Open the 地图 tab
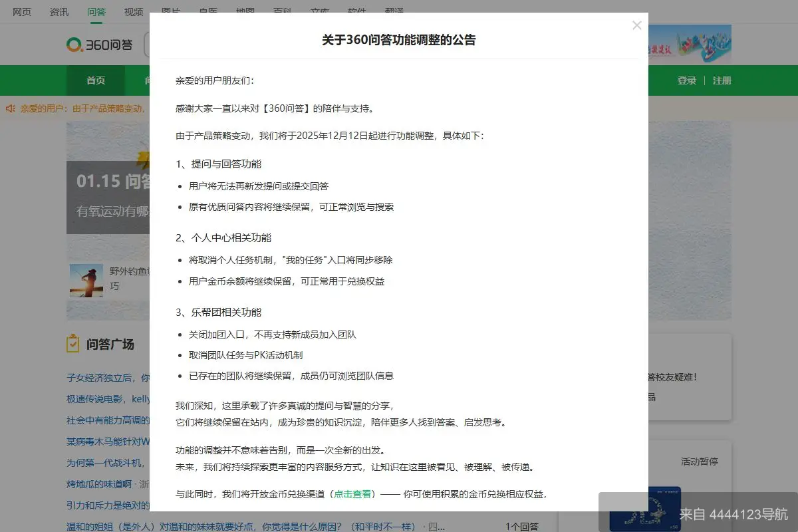The image size is (798, 532). (245, 11)
